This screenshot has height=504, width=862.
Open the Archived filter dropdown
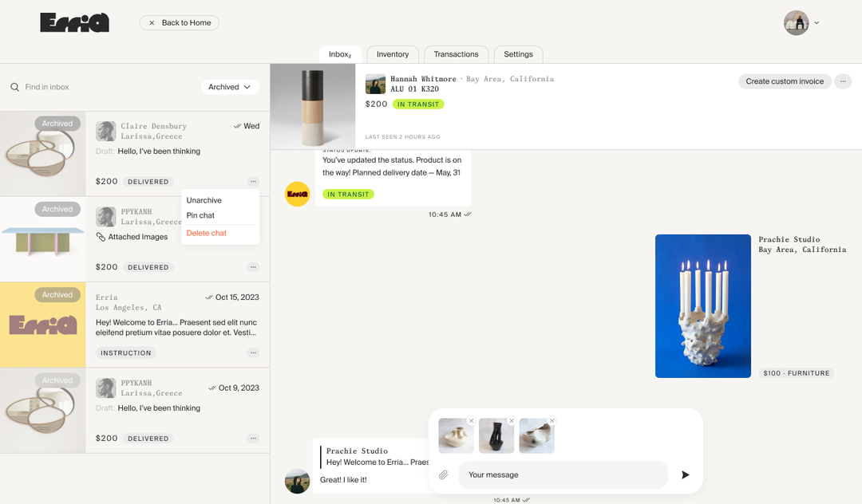(230, 87)
